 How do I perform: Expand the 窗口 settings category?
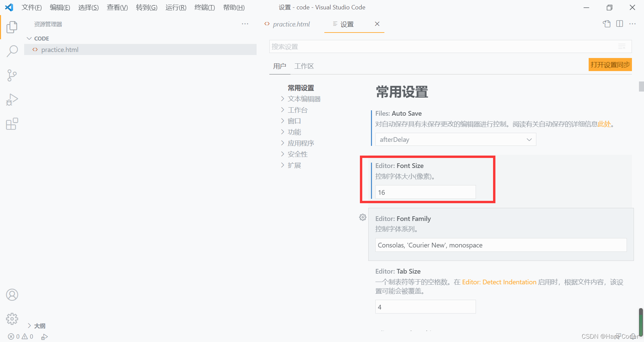pos(291,121)
